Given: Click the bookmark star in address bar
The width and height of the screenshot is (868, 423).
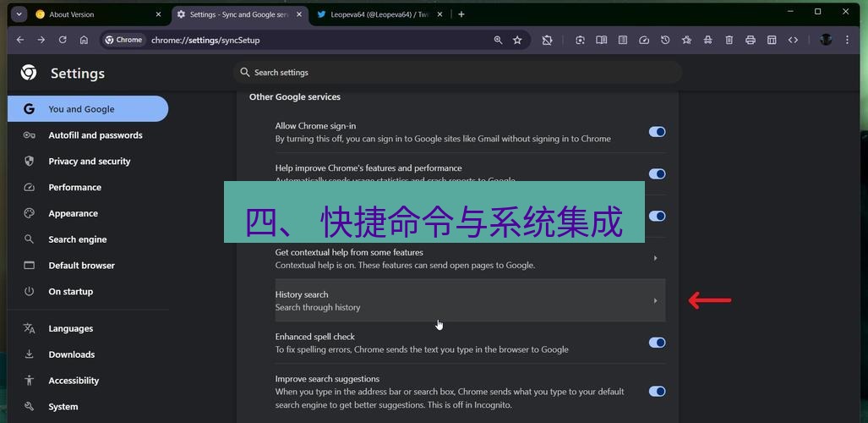Looking at the screenshot, I should [517, 40].
